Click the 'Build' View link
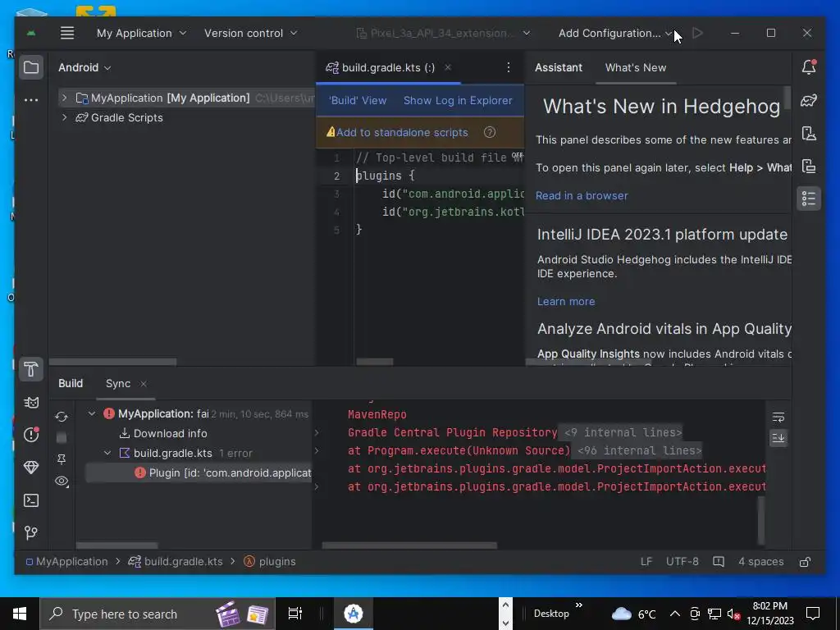Screen dimensions: 840x630 pos(358,101)
